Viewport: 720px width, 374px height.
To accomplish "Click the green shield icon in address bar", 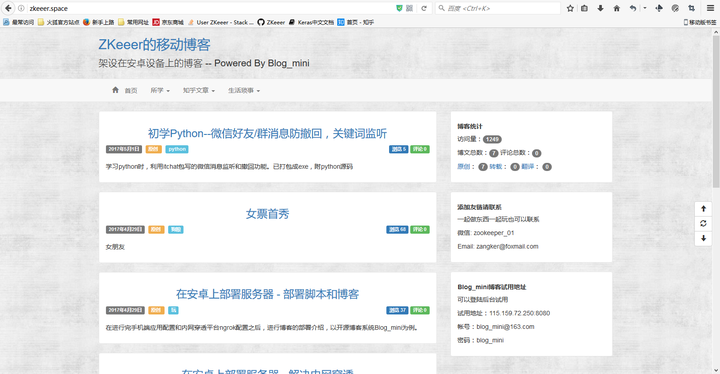I will [399, 8].
